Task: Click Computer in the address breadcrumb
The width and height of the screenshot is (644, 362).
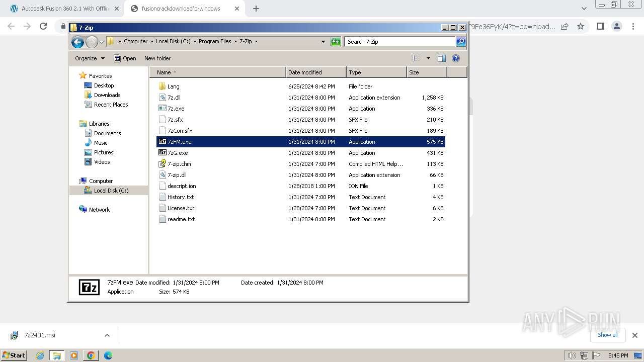Action: tap(136, 42)
